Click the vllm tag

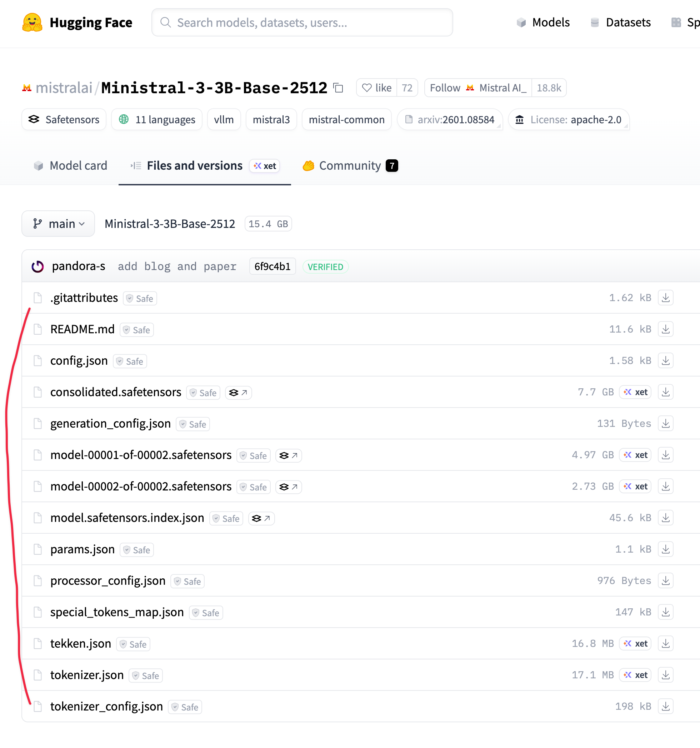(x=224, y=120)
